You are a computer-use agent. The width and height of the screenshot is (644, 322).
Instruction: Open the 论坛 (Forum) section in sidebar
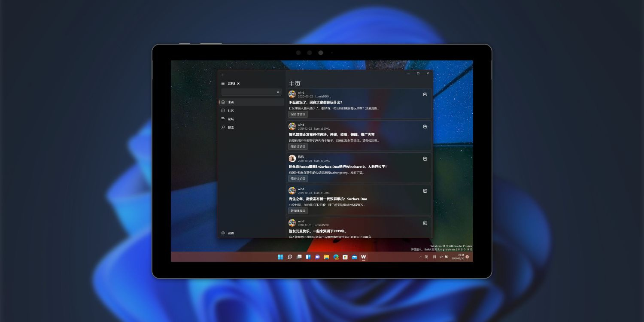[x=231, y=119]
